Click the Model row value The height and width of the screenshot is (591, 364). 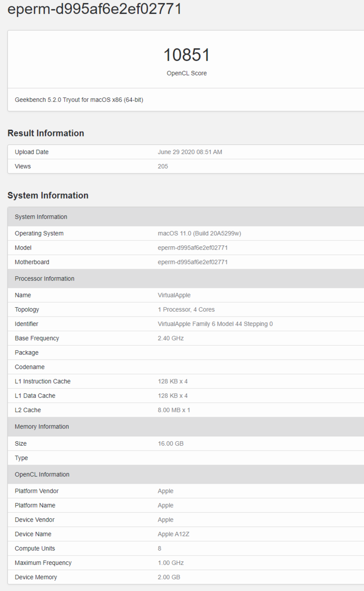(192, 248)
